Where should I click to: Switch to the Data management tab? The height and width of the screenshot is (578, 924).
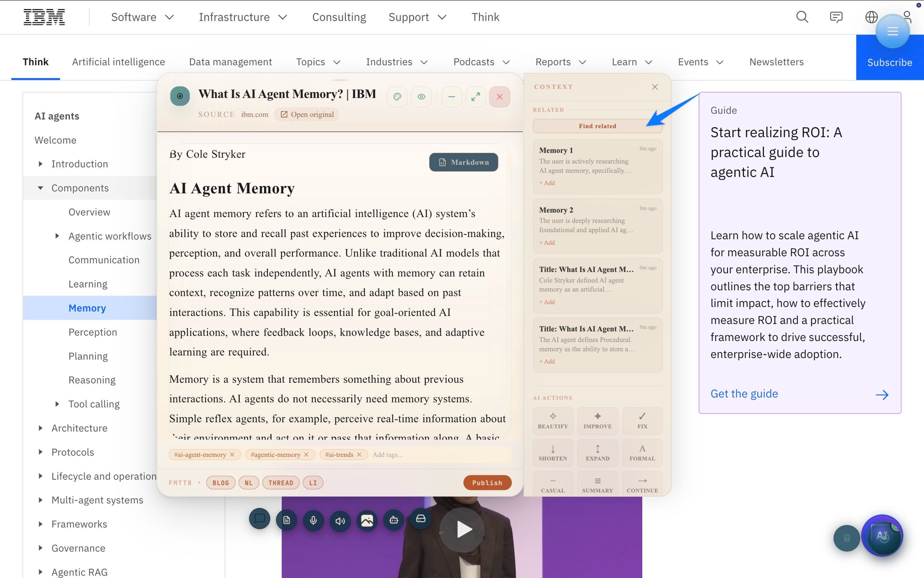[230, 62]
